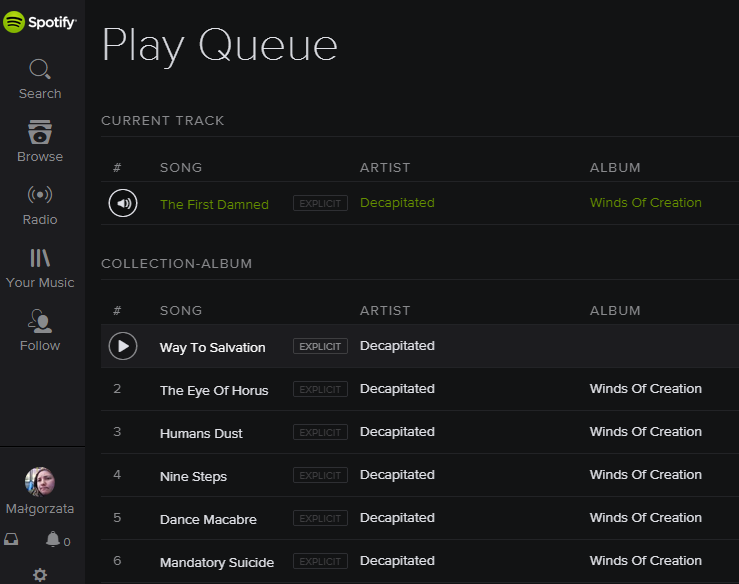This screenshot has width=739, height=584.
Task: Click the SONG column header under Collection-Album
Action: [181, 311]
